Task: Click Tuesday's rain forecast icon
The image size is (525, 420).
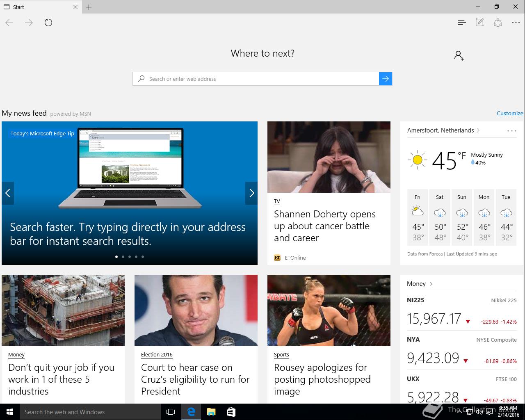Action: 506,212
